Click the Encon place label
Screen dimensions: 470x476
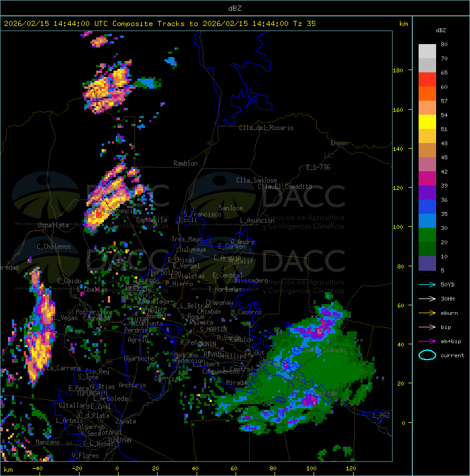(339, 143)
